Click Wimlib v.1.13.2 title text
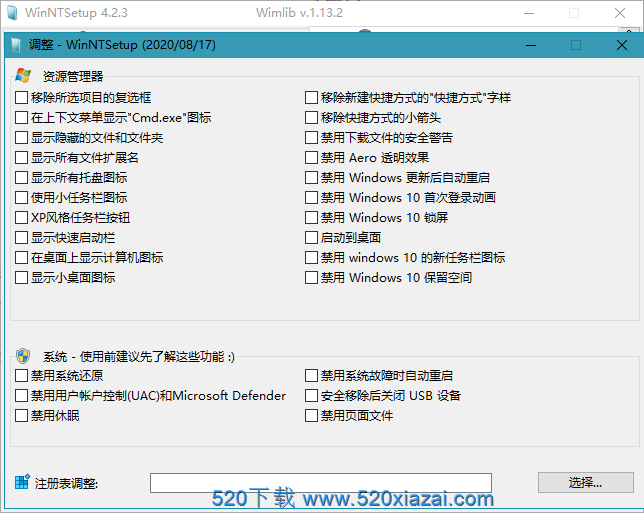 pyautogui.click(x=299, y=13)
